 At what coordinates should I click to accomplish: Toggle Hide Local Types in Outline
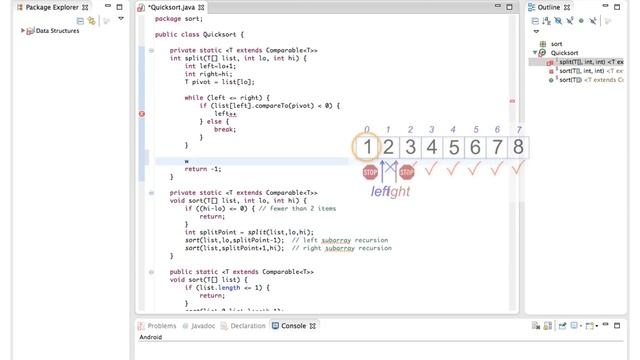(x=593, y=21)
